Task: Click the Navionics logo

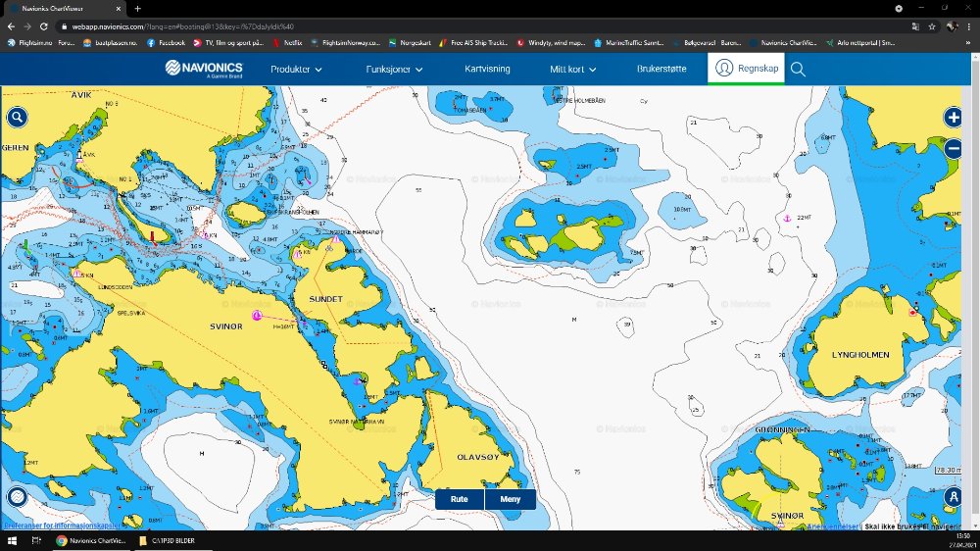Action: tap(204, 69)
